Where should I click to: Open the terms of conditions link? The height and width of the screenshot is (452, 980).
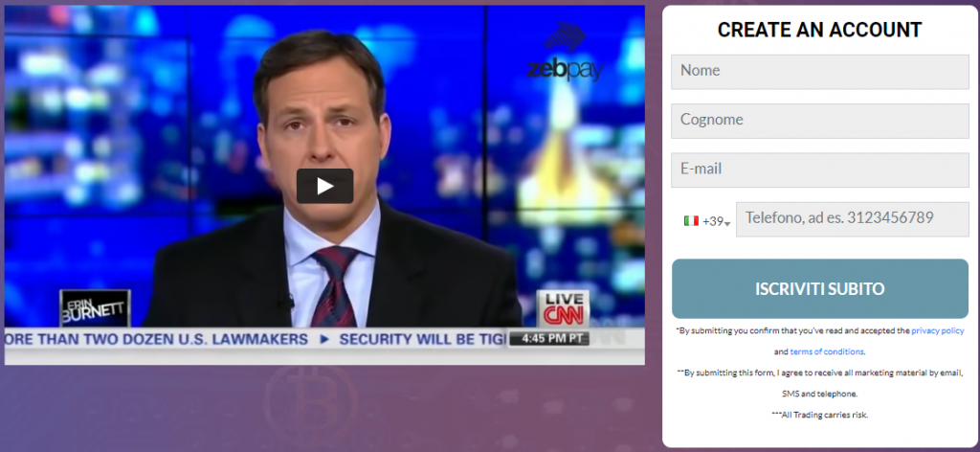[827, 351]
